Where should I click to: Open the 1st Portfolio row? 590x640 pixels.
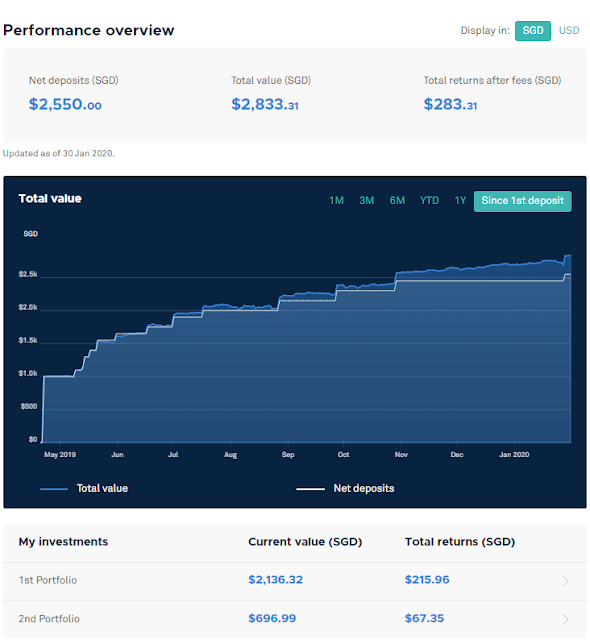click(295, 581)
